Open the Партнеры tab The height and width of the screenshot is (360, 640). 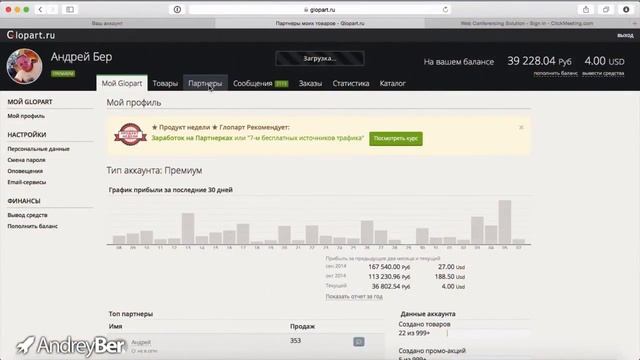point(205,83)
